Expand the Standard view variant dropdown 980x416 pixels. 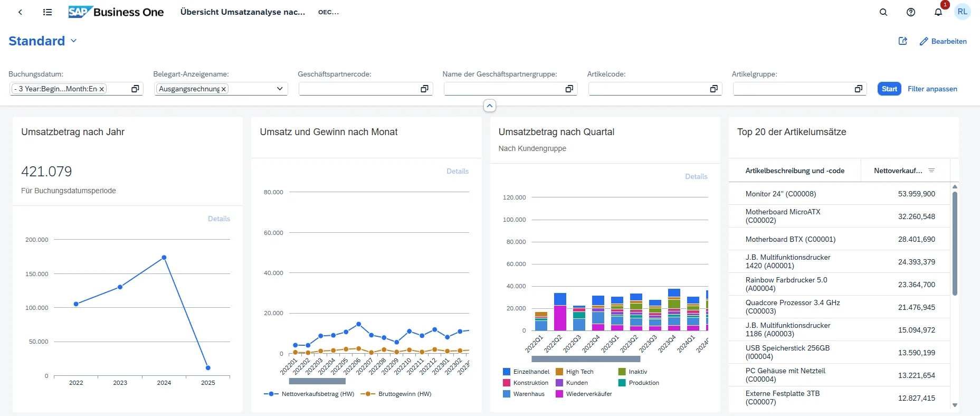pyautogui.click(x=74, y=41)
